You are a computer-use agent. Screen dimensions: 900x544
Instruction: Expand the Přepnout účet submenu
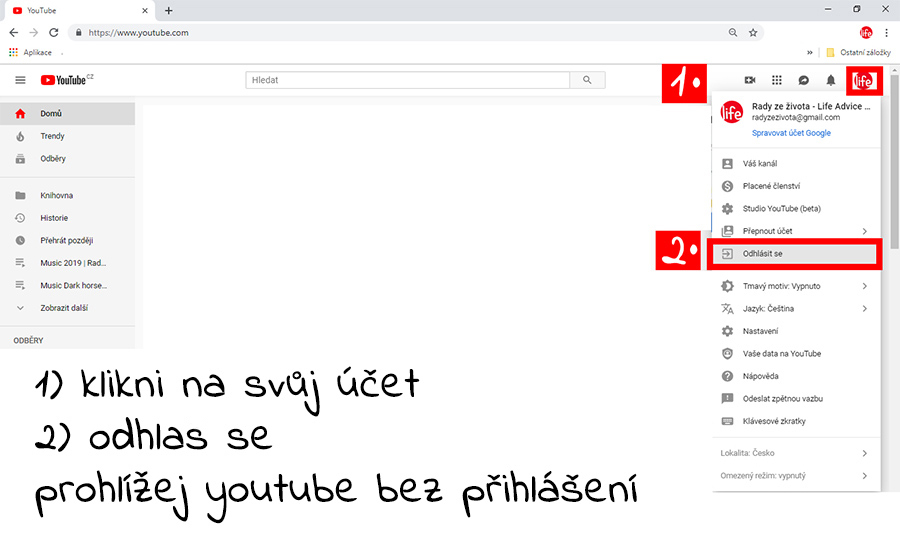(x=794, y=231)
